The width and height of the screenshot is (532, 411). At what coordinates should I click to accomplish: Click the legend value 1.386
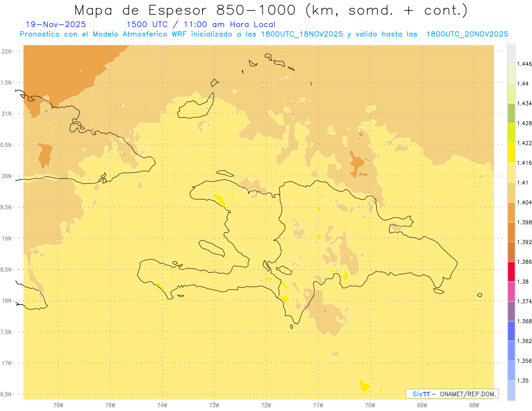coord(524,262)
